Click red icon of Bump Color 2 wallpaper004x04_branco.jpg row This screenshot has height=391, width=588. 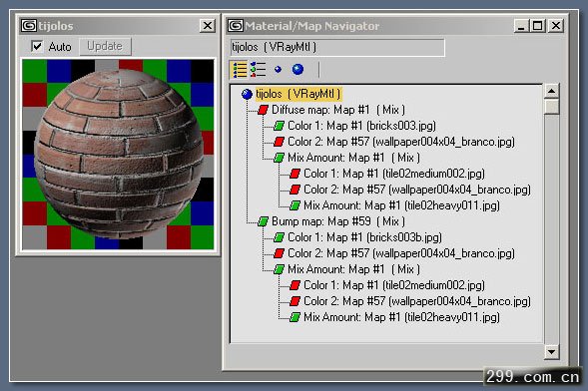(279, 253)
